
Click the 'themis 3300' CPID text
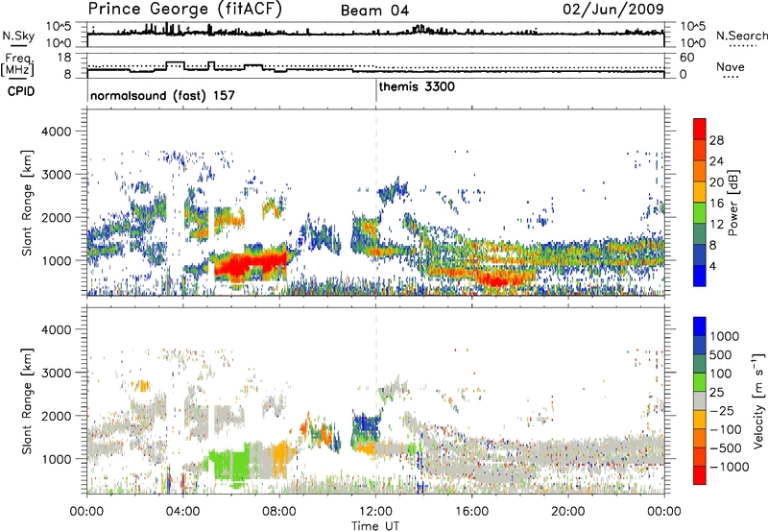coord(417,86)
